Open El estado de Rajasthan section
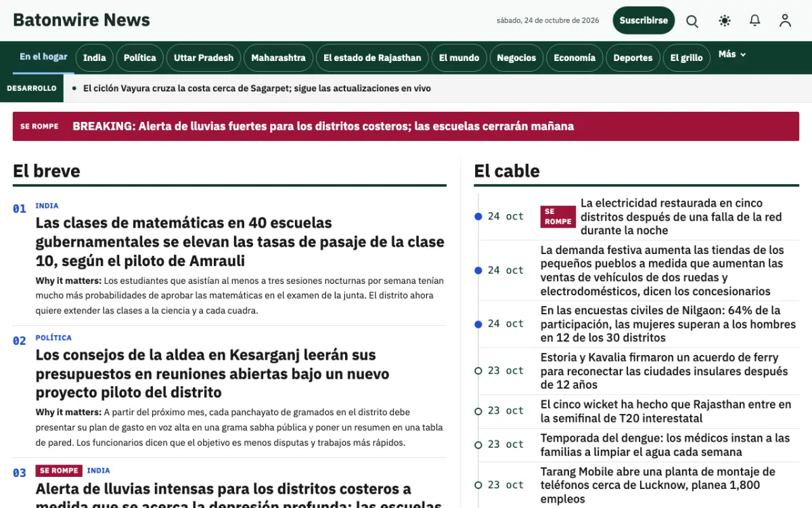The width and height of the screenshot is (812, 508). (372, 58)
